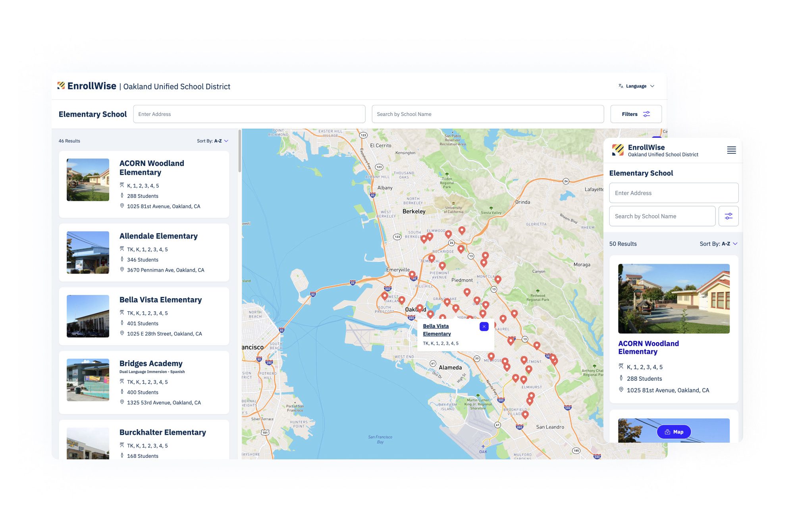The image size is (794, 532).
Task: Click 'Dual Language Immersion - Spanish' label
Action: 152,372
